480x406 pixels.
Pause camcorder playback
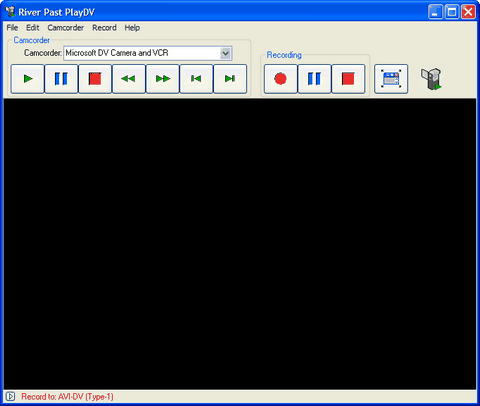pos(61,79)
